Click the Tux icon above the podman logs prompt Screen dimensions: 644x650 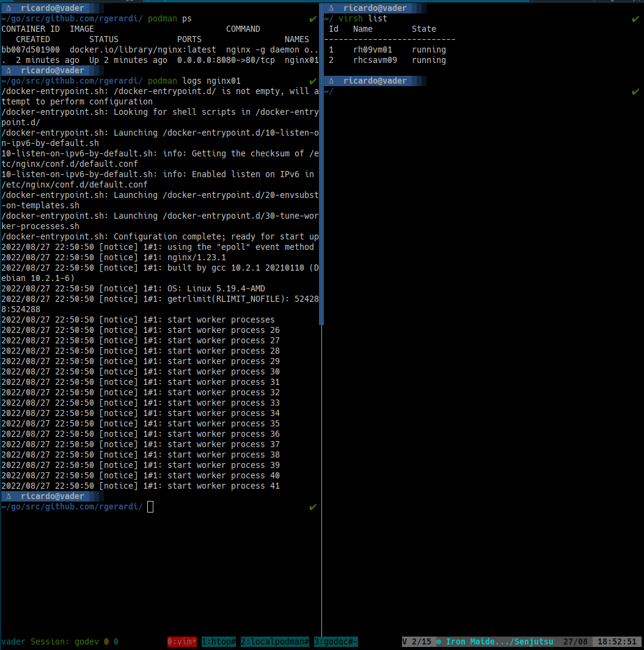pyautogui.click(x=9, y=71)
